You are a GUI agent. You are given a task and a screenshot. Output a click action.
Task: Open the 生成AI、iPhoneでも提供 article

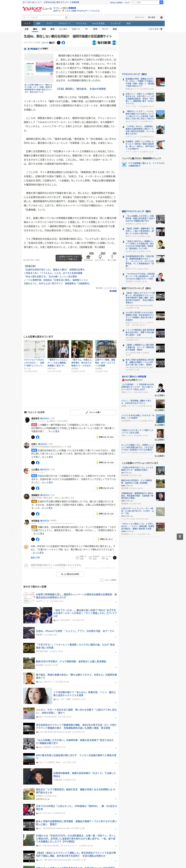click(x=75, y=631)
